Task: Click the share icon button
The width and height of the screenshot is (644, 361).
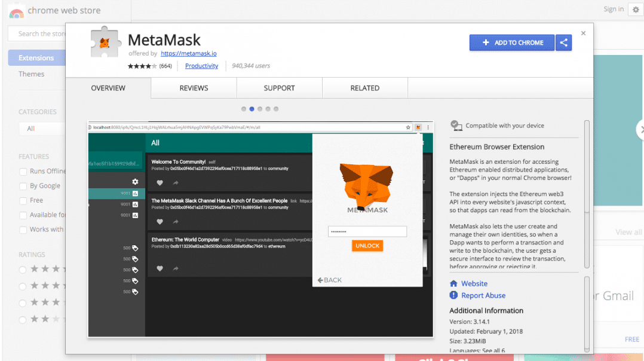Action: [x=563, y=42]
